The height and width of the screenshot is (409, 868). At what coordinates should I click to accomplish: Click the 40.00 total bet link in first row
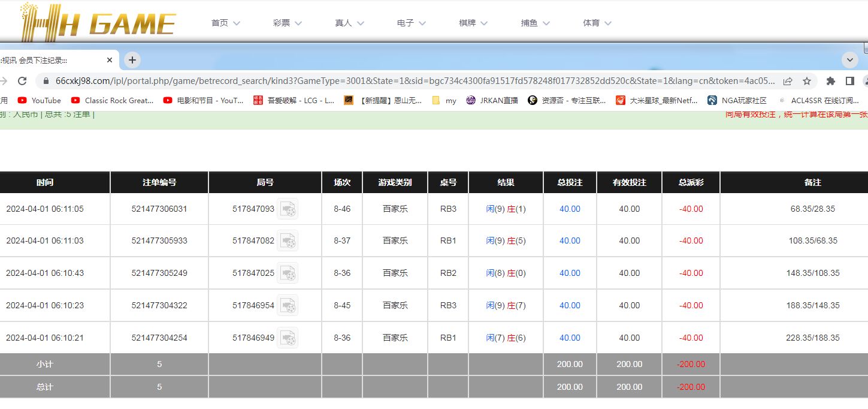click(570, 209)
